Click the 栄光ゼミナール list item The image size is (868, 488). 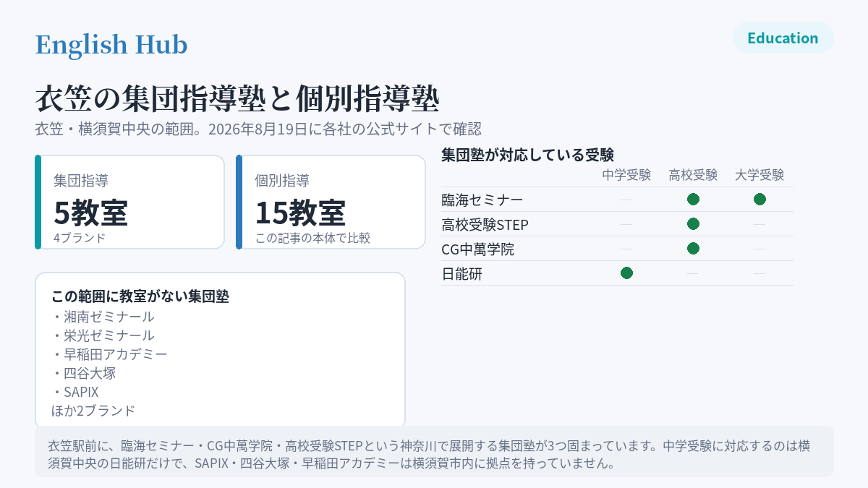click(103, 335)
